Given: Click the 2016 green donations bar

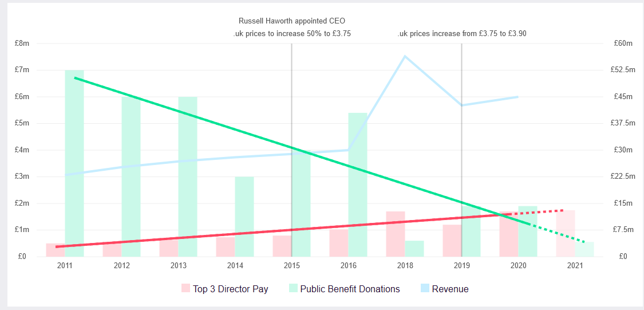Looking at the screenshot, I should [x=358, y=185].
